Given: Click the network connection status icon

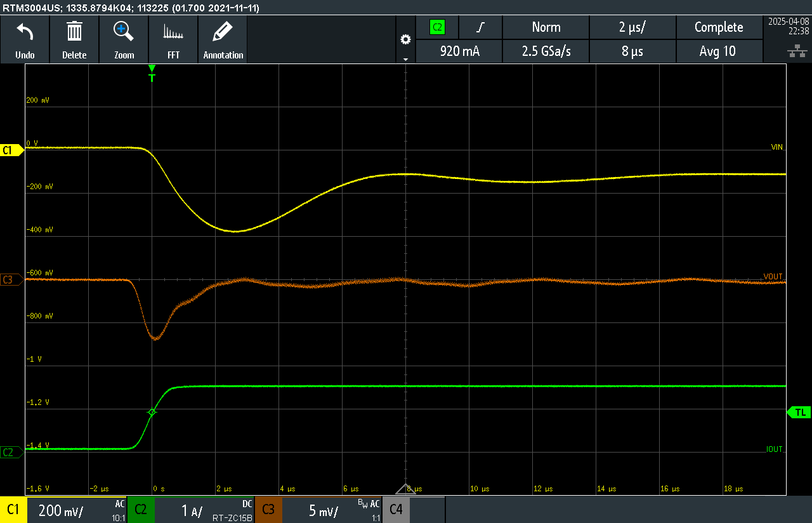Looking at the screenshot, I should [793, 51].
